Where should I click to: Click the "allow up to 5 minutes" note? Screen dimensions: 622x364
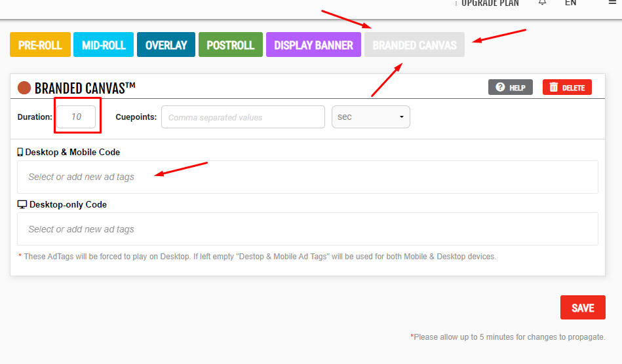click(508, 337)
